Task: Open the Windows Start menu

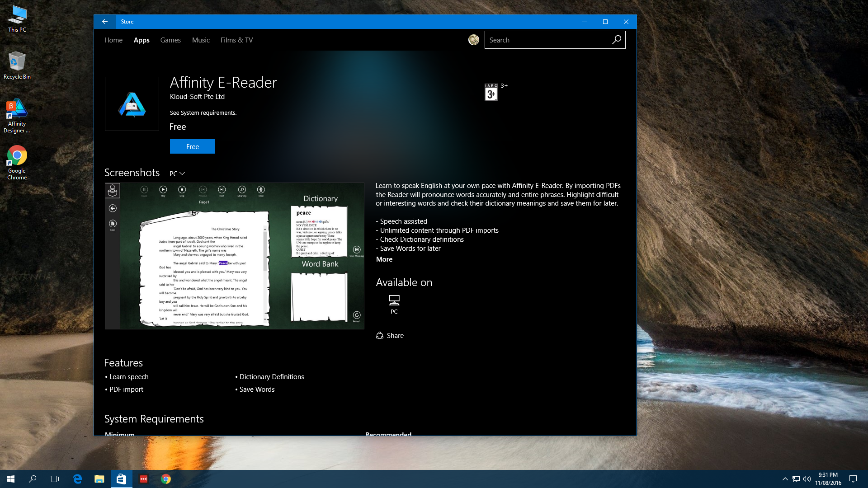Action: pos(11,479)
